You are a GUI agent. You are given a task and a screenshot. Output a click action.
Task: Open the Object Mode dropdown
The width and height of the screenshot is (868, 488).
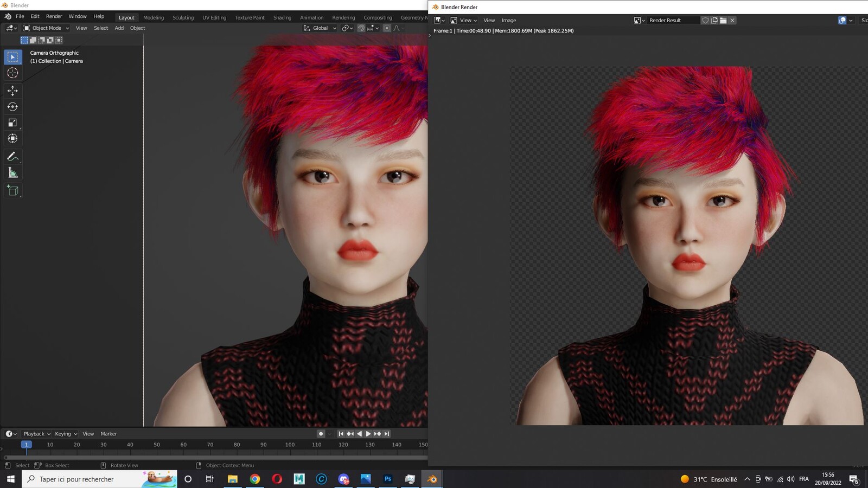pos(46,28)
